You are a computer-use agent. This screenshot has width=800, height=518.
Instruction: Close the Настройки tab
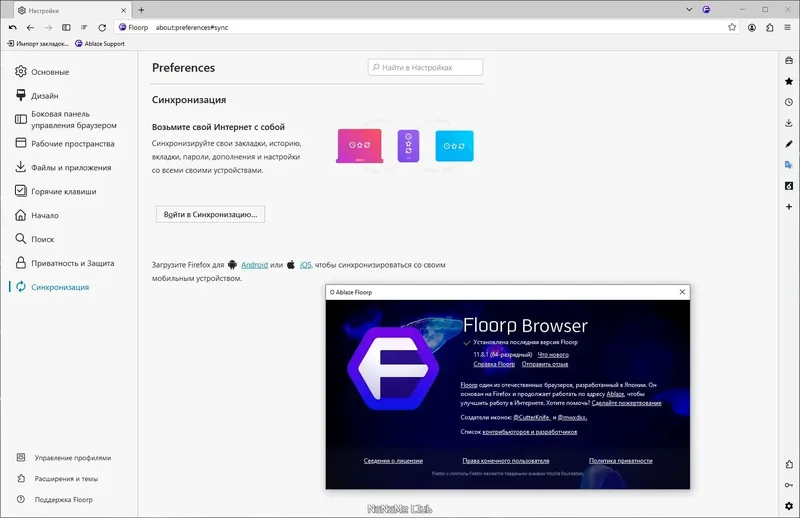click(123, 10)
